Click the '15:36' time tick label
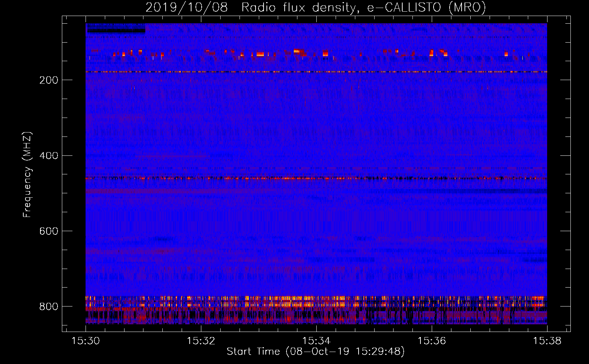 [432, 341]
